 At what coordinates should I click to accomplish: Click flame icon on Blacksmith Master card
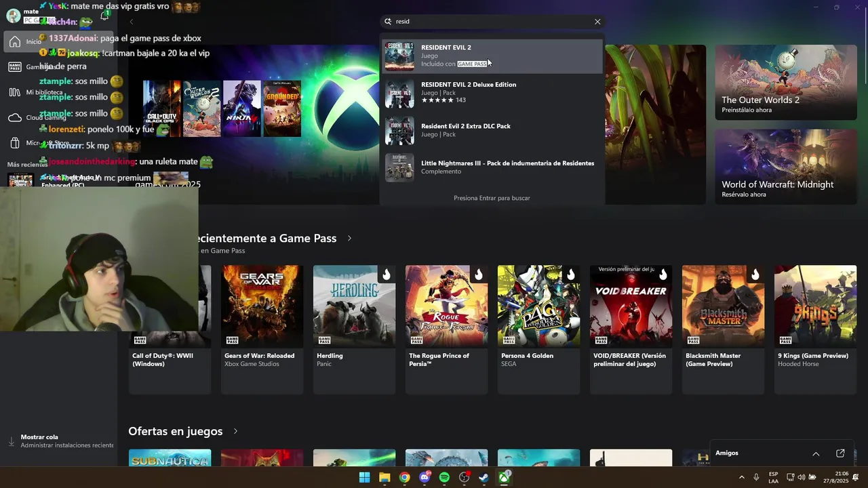[x=755, y=274]
